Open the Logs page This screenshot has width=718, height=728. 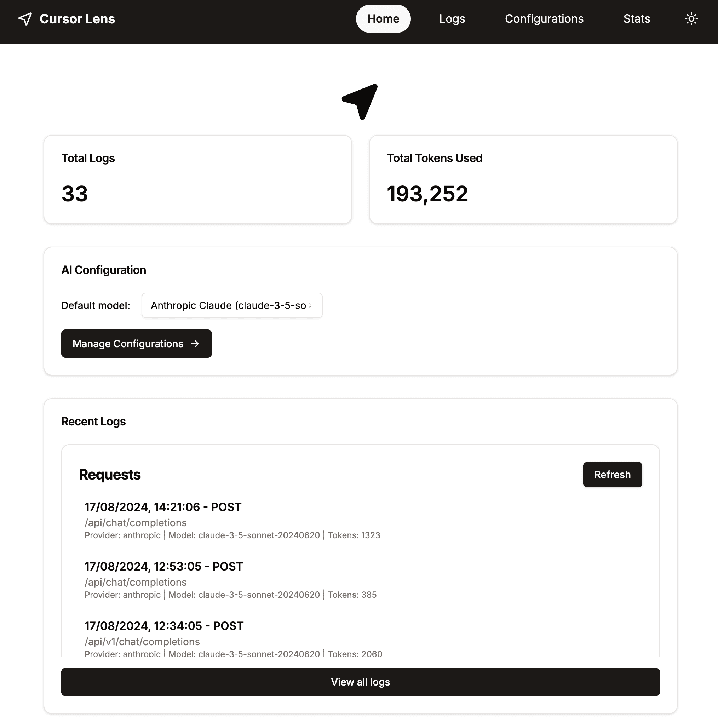(452, 19)
